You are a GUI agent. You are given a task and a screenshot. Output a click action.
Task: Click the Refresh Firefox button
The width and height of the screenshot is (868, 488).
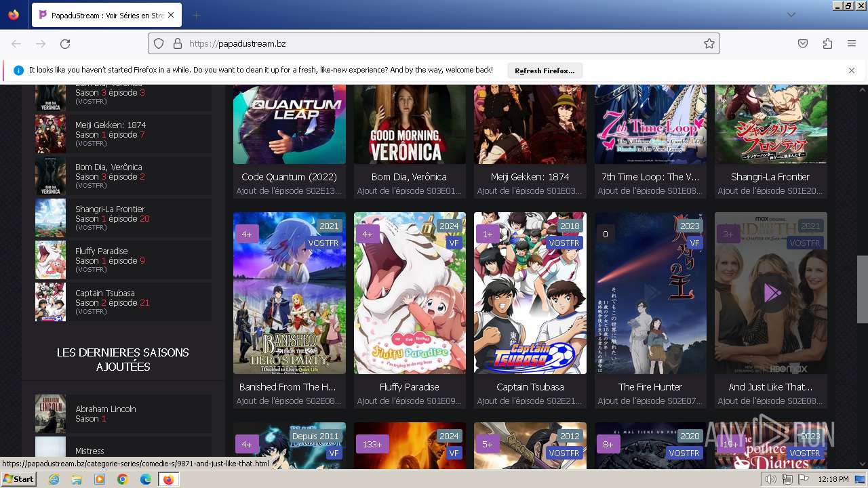545,70
